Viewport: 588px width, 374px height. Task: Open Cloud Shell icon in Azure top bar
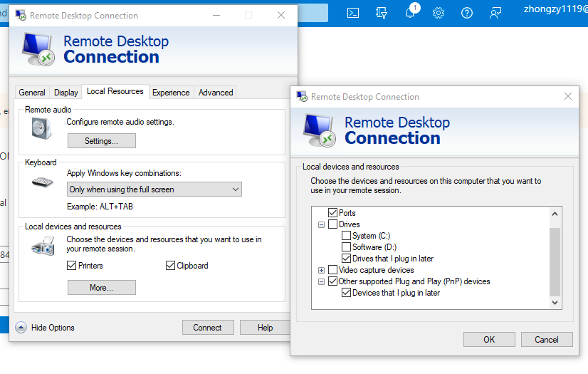pyautogui.click(x=353, y=13)
